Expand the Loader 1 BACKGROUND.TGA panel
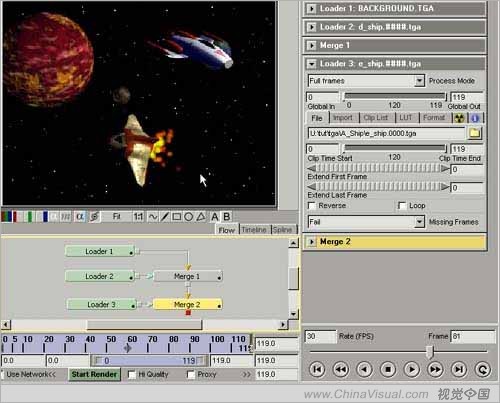500x403 pixels. [x=311, y=9]
